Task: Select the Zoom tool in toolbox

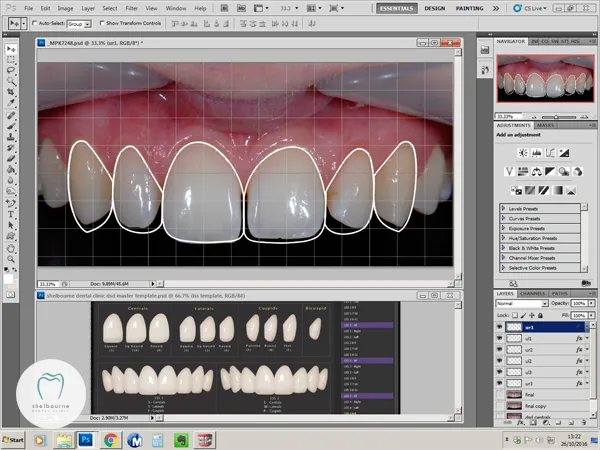Action: pos(11,257)
